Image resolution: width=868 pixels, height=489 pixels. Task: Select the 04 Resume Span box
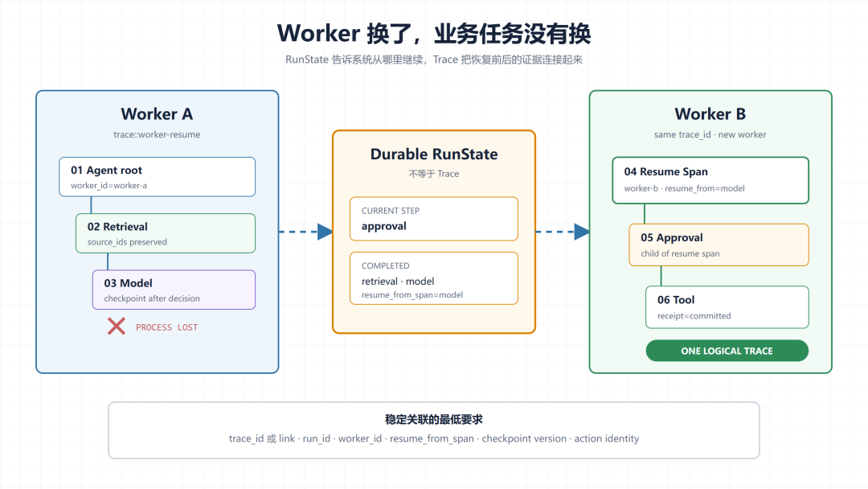[710, 180]
